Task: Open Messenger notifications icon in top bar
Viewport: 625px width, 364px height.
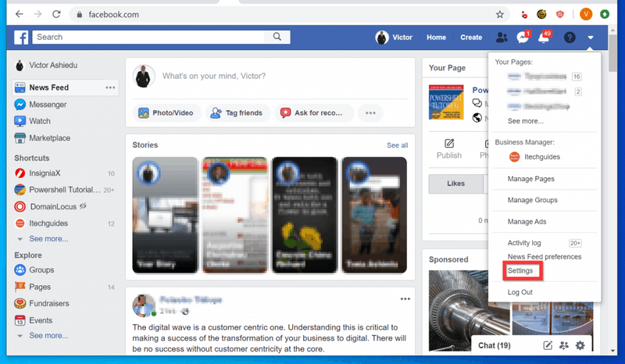Action: 523,37
